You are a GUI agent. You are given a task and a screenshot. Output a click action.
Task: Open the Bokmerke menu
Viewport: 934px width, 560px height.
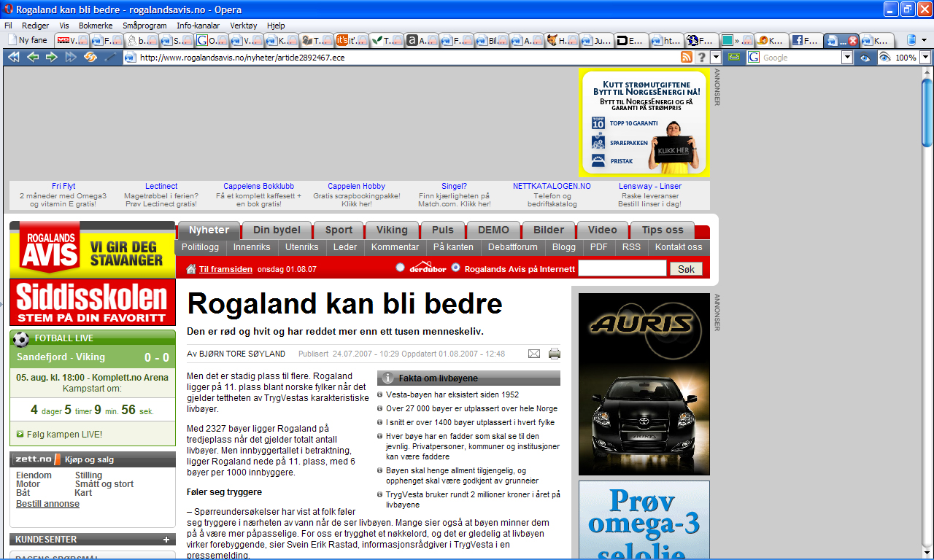coord(96,25)
